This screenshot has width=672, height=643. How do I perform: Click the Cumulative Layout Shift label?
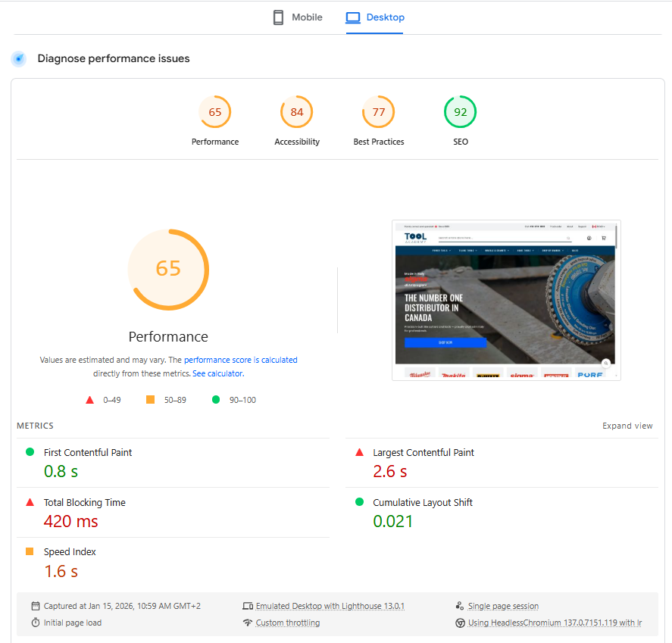point(423,502)
